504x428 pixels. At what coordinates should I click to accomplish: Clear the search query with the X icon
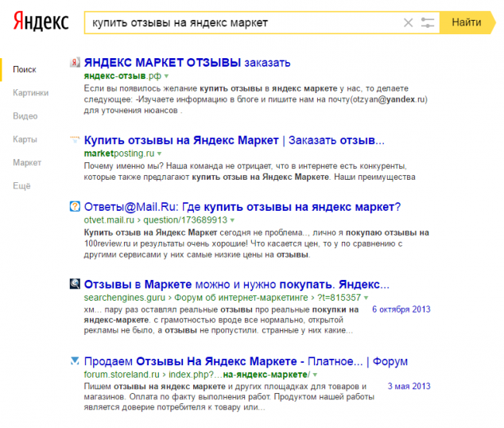pos(409,23)
